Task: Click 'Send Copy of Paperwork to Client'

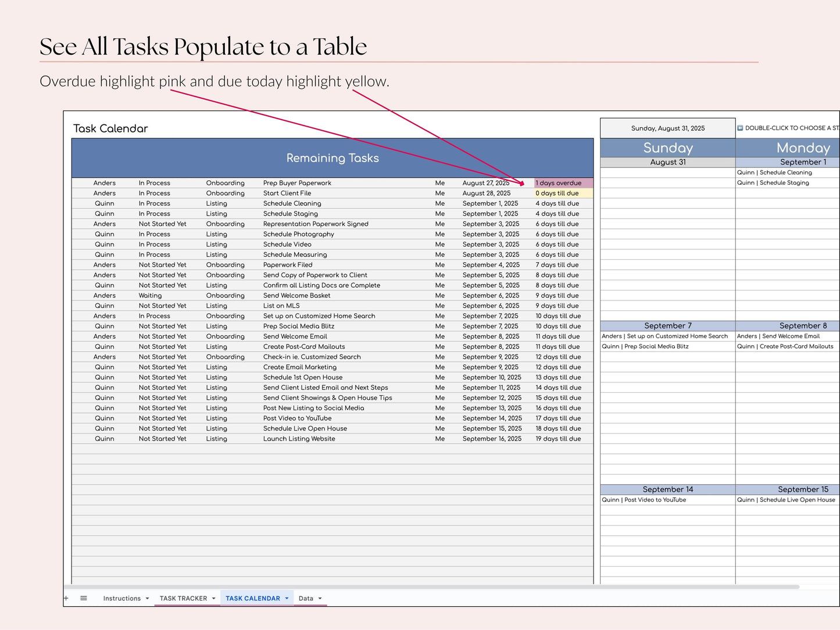Action: (x=315, y=275)
